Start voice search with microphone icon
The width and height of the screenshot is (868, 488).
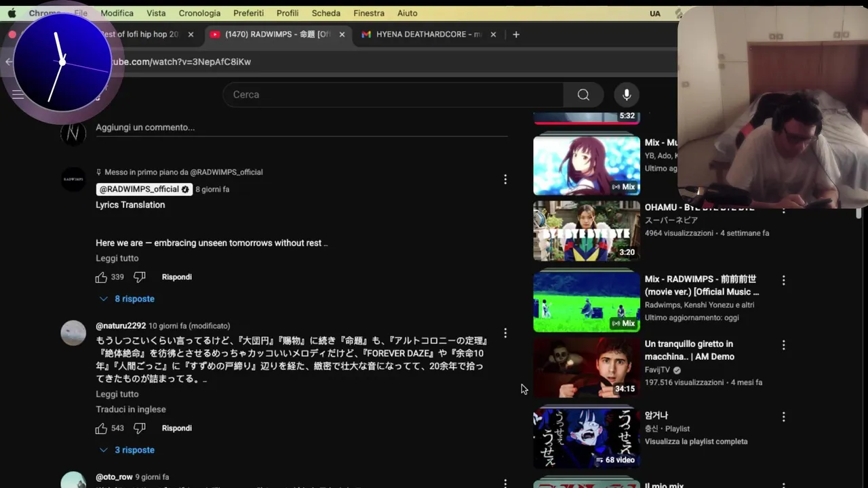click(627, 95)
